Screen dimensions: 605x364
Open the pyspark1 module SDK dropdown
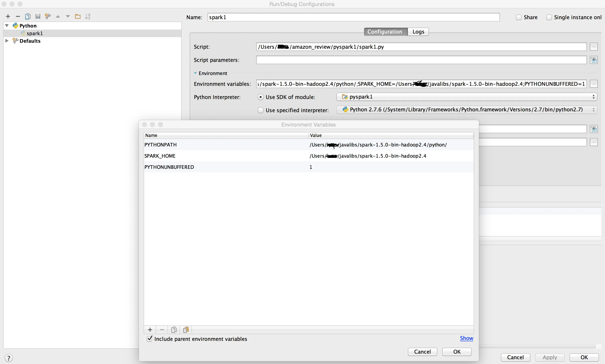(467, 97)
